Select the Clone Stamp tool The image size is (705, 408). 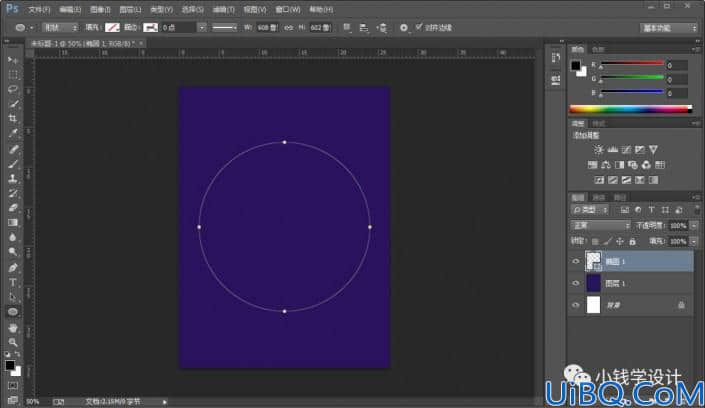[x=13, y=179]
